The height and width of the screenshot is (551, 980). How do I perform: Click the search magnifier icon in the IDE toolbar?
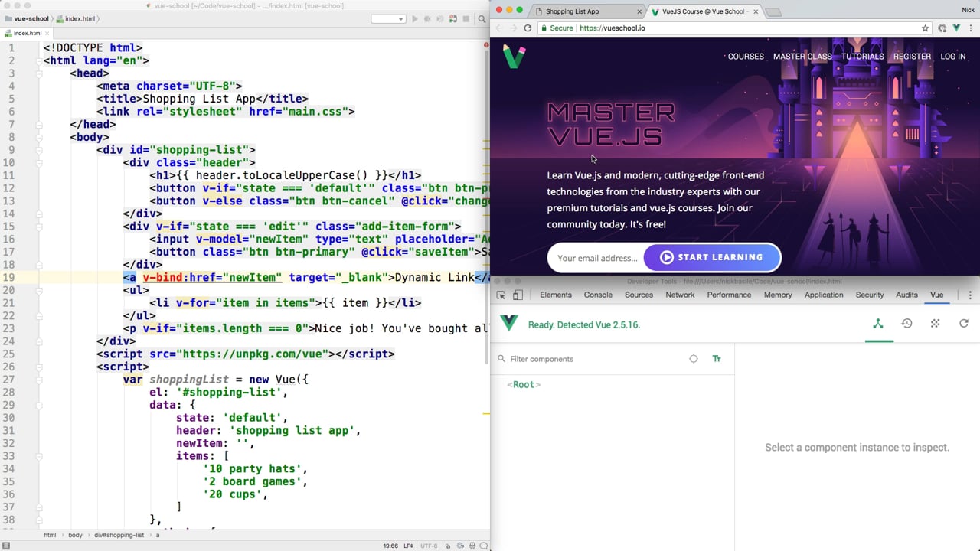click(482, 19)
